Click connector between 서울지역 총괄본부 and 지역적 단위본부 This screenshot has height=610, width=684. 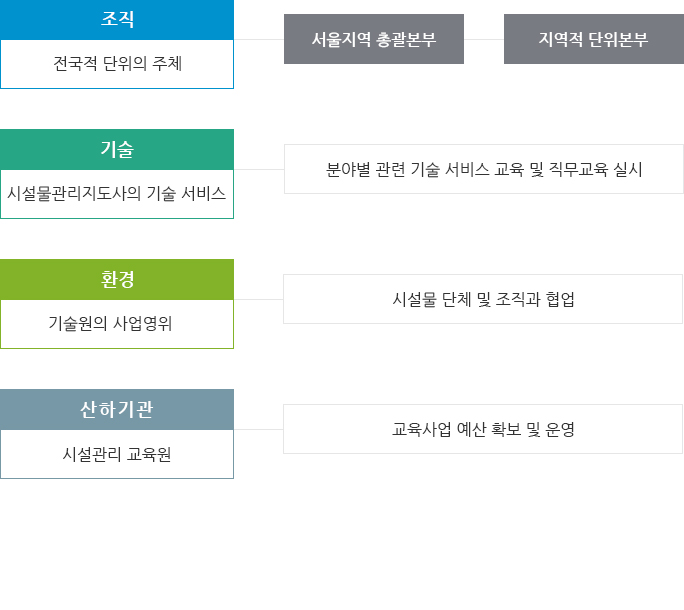point(484,39)
